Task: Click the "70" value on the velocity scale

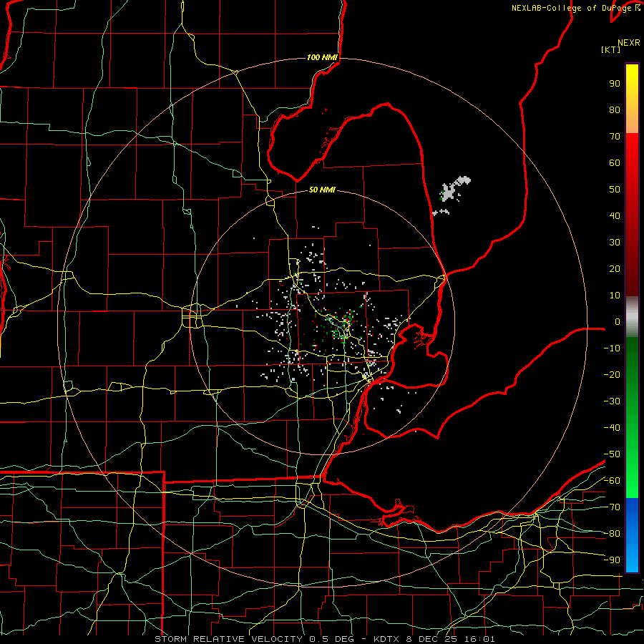Action: click(615, 137)
